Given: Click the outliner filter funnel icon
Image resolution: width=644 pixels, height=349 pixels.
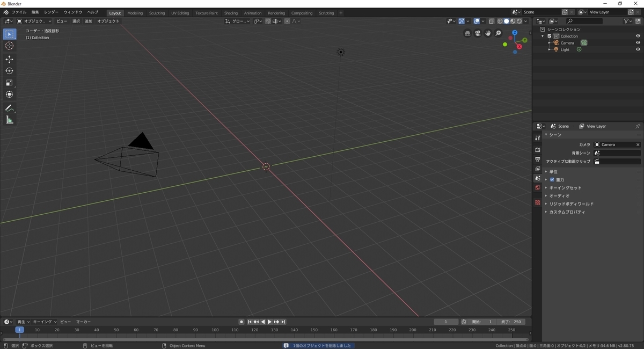Looking at the screenshot, I should pyautogui.click(x=627, y=21).
